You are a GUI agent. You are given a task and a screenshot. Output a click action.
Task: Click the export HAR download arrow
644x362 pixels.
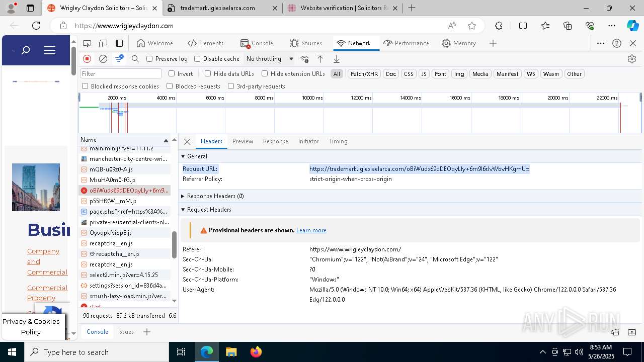[337, 59]
